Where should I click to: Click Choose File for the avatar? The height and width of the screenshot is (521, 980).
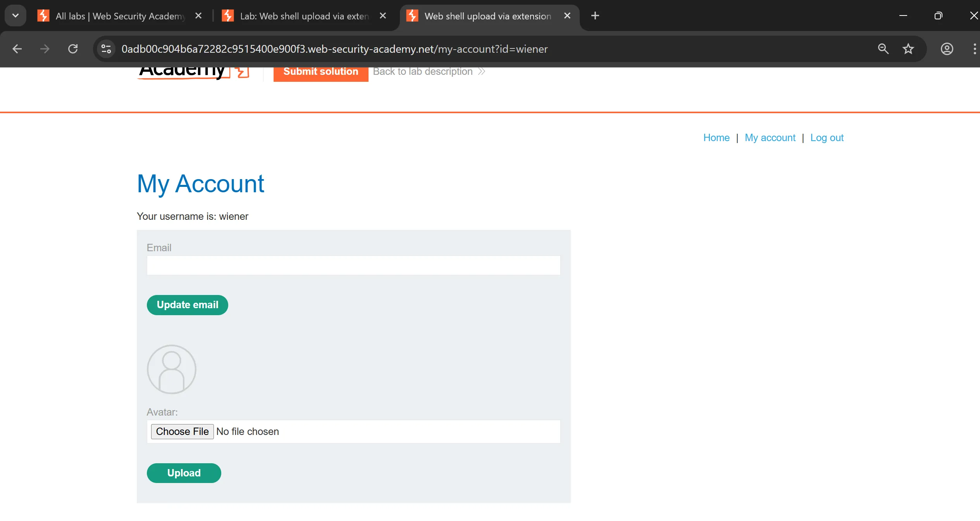(182, 431)
